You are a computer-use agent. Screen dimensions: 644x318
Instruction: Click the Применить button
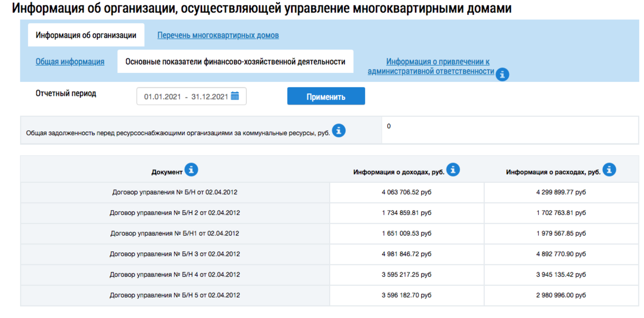click(326, 96)
